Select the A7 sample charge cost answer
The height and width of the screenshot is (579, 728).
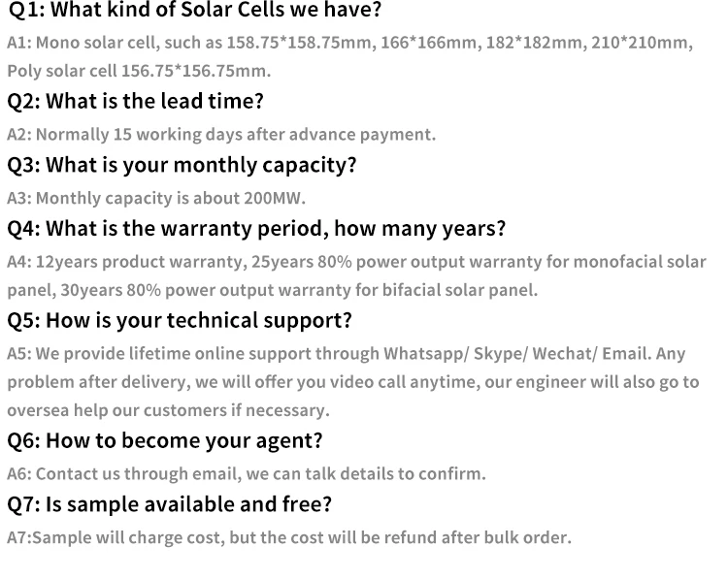pos(289,537)
